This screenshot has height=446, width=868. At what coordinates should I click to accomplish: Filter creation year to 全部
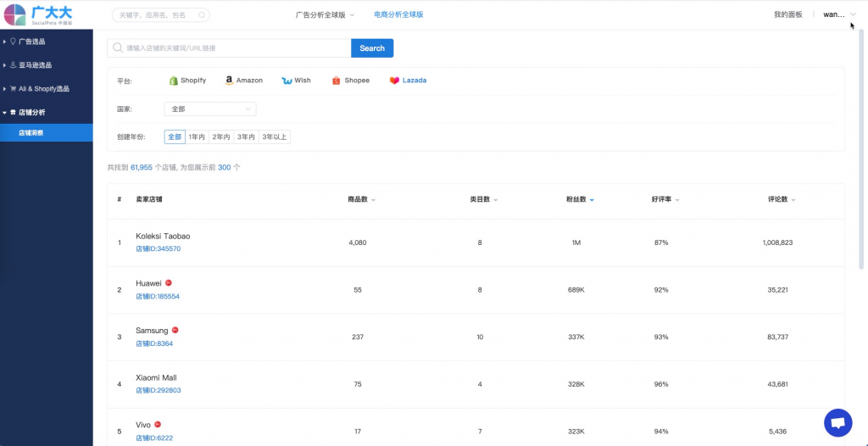pyautogui.click(x=175, y=137)
